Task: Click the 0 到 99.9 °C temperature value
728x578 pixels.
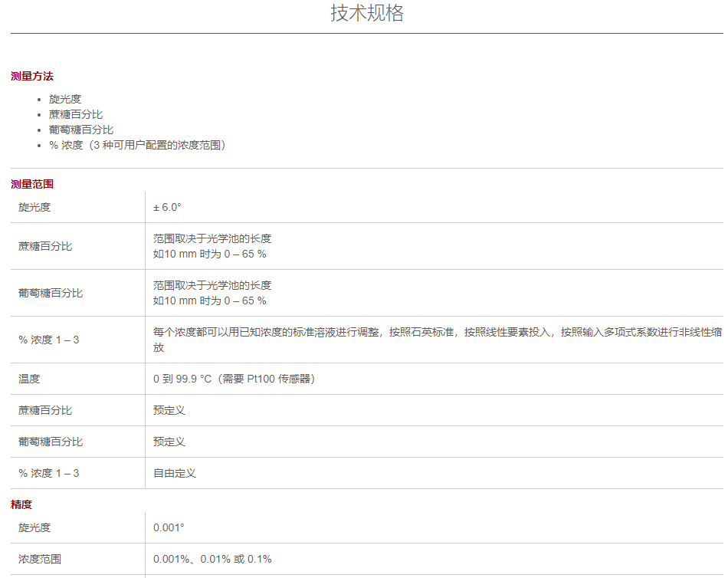Action: (x=234, y=379)
